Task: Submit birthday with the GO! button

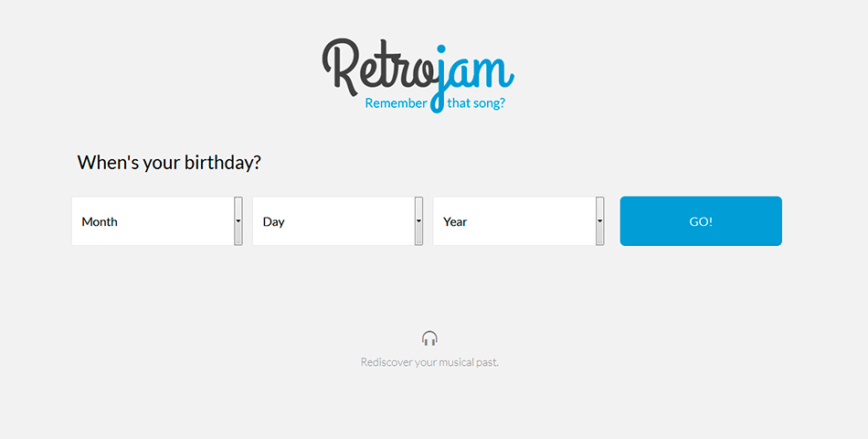Action: [x=701, y=221]
